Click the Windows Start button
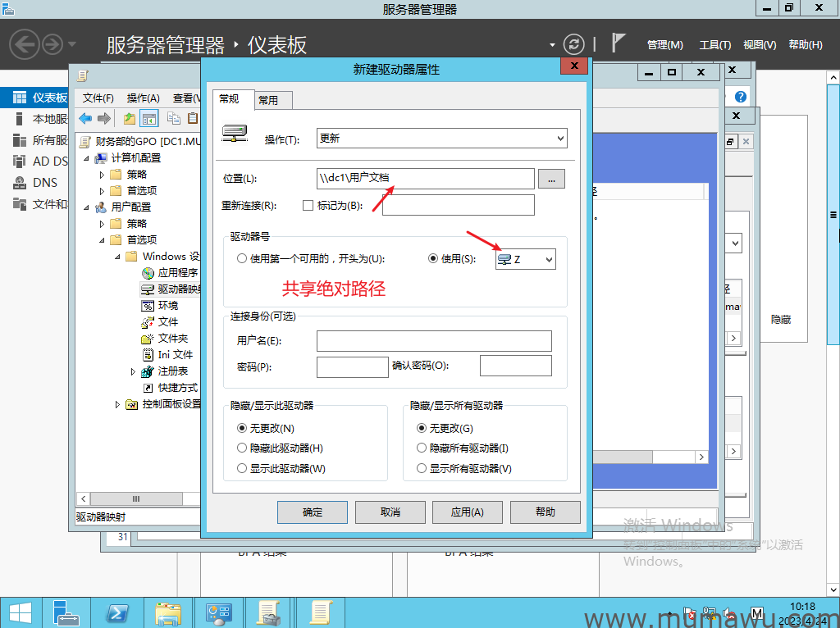Screen dimensions: 840x628 (20, 612)
